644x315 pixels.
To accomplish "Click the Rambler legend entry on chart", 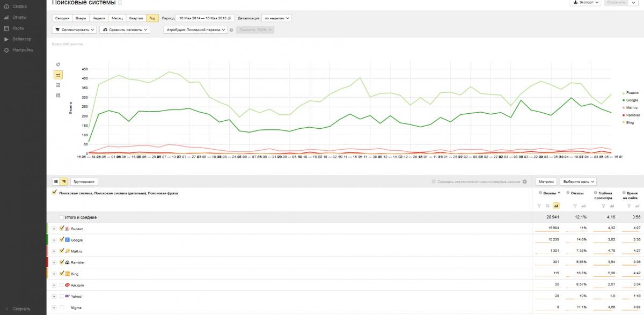I will 631,115.
